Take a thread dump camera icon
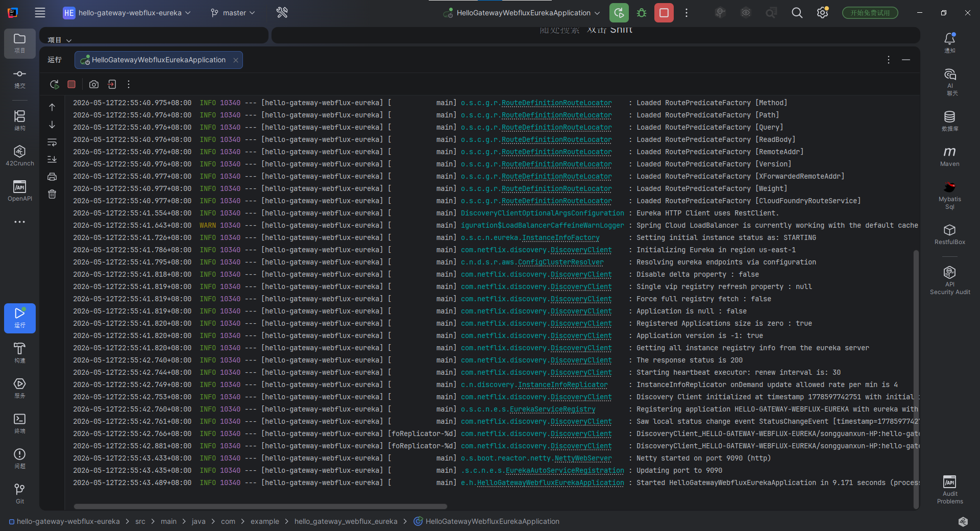This screenshot has height=531, width=980. [94, 84]
